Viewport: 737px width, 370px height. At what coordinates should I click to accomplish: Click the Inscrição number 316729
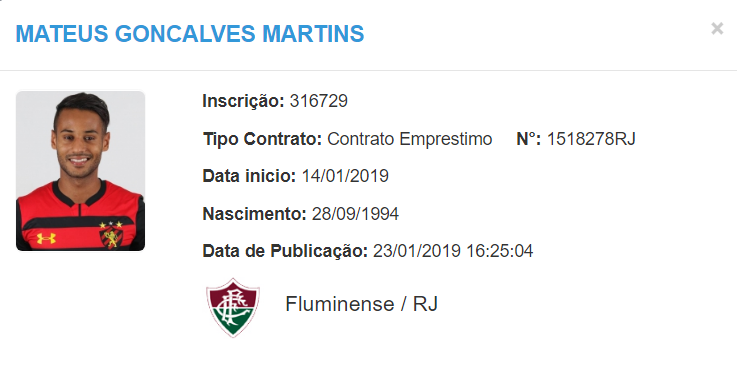point(319,101)
